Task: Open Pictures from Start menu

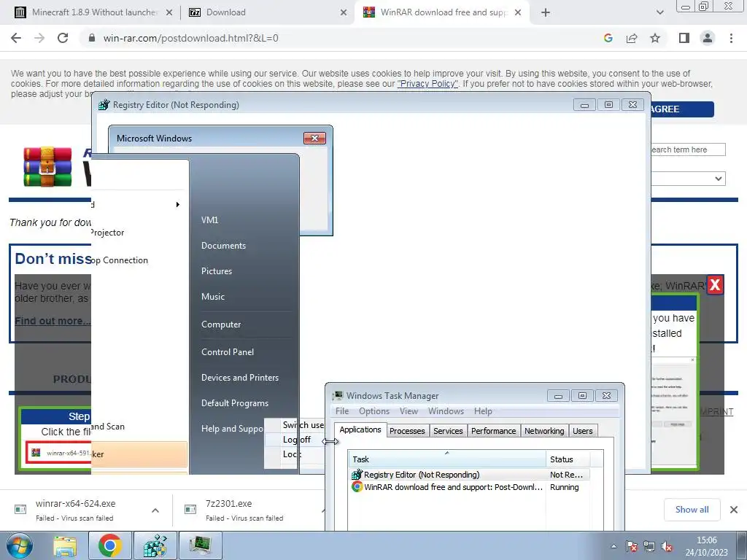Action: point(216,271)
